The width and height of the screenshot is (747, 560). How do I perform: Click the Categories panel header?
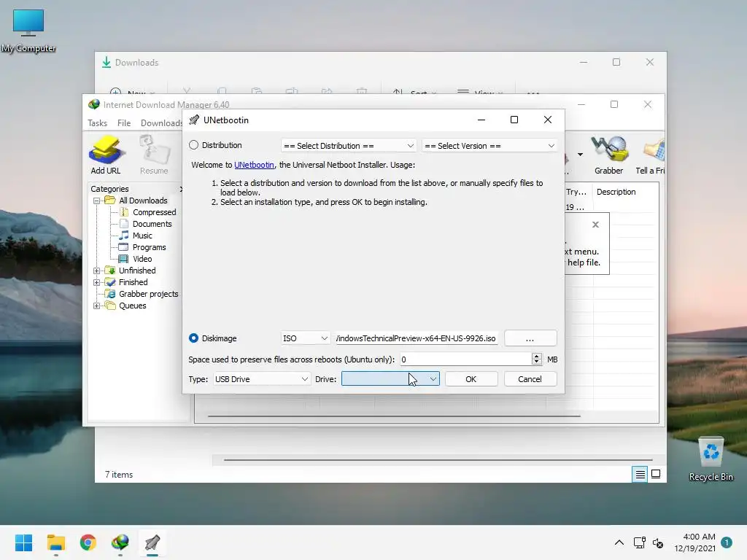[110, 189]
